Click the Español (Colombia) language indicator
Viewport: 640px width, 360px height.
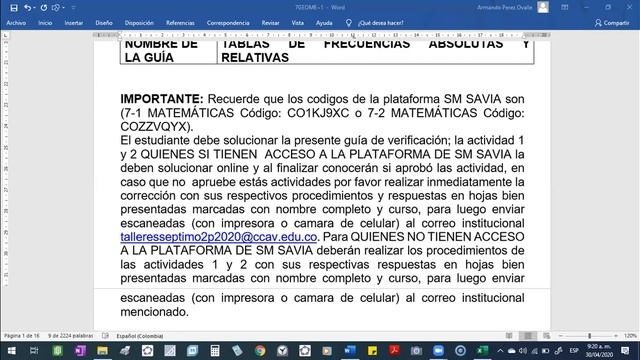point(140,336)
